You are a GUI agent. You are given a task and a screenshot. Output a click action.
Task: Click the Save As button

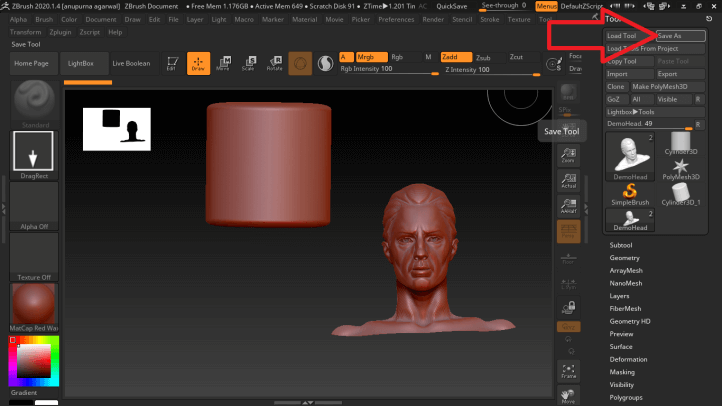(671, 36)
